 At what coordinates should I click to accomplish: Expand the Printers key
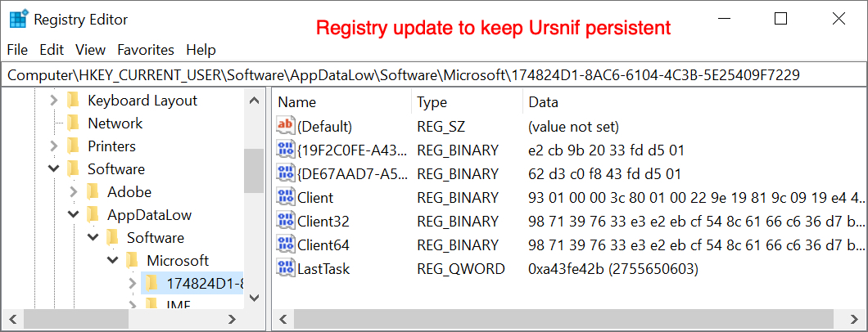(54, 146)
